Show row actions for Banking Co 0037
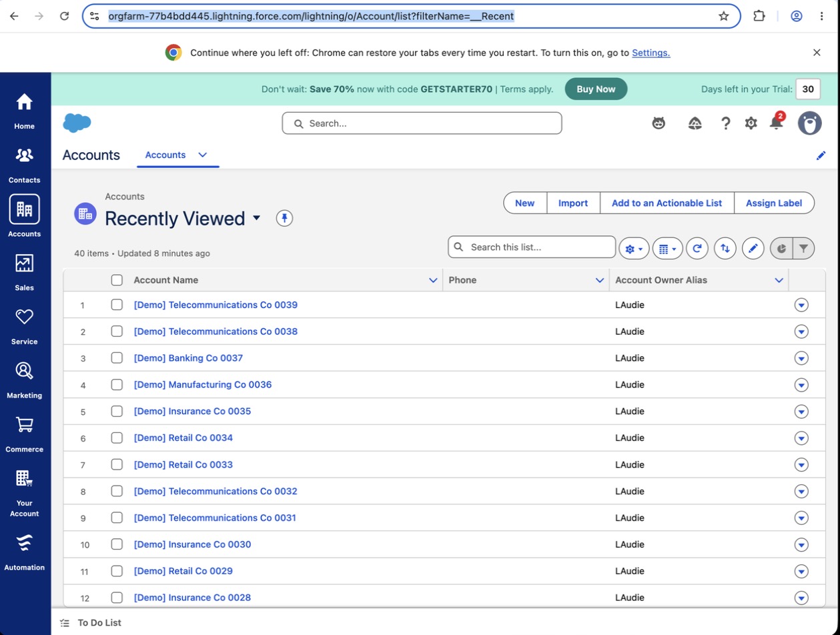This screenshot has height=635, width=840. click(801, 358)
